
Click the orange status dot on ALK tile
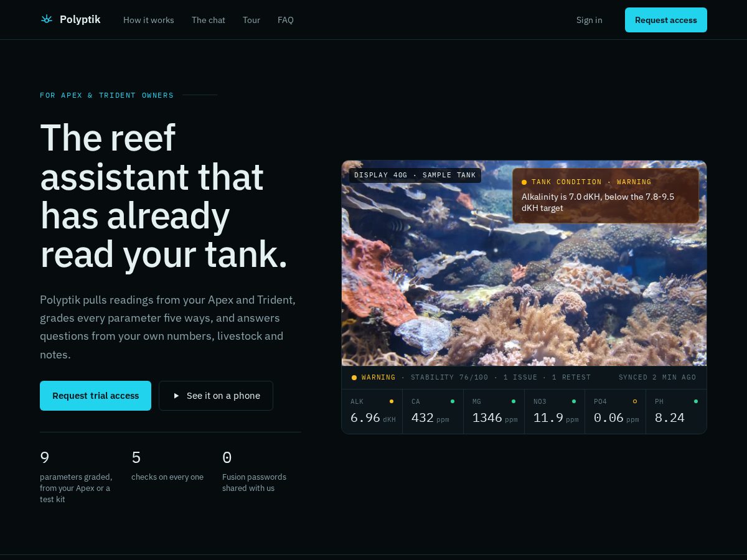(392, 401)
